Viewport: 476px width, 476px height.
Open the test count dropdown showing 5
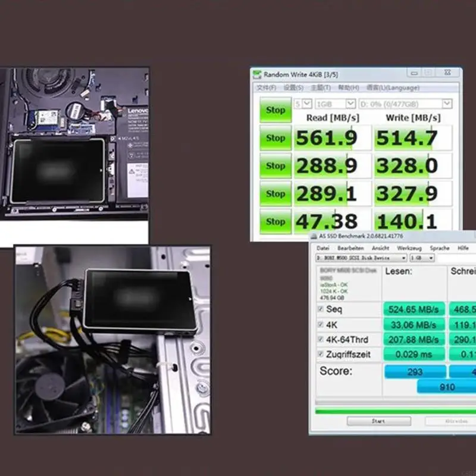tap(302, 104)
